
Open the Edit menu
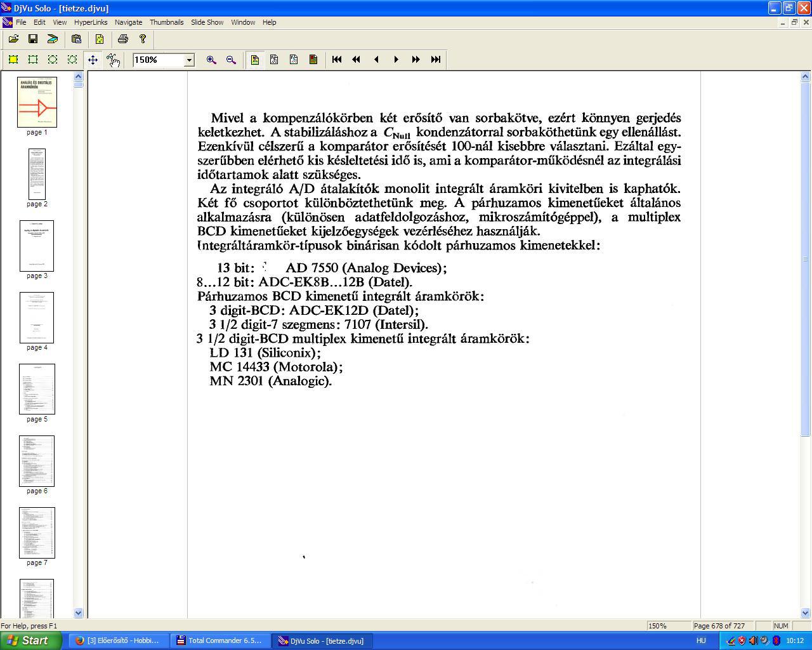coord(39,22)
